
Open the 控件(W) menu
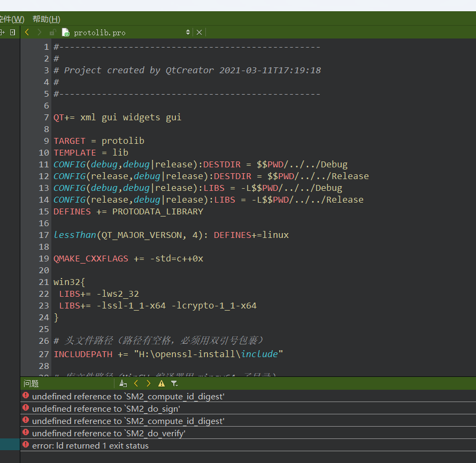pos(12,19)
